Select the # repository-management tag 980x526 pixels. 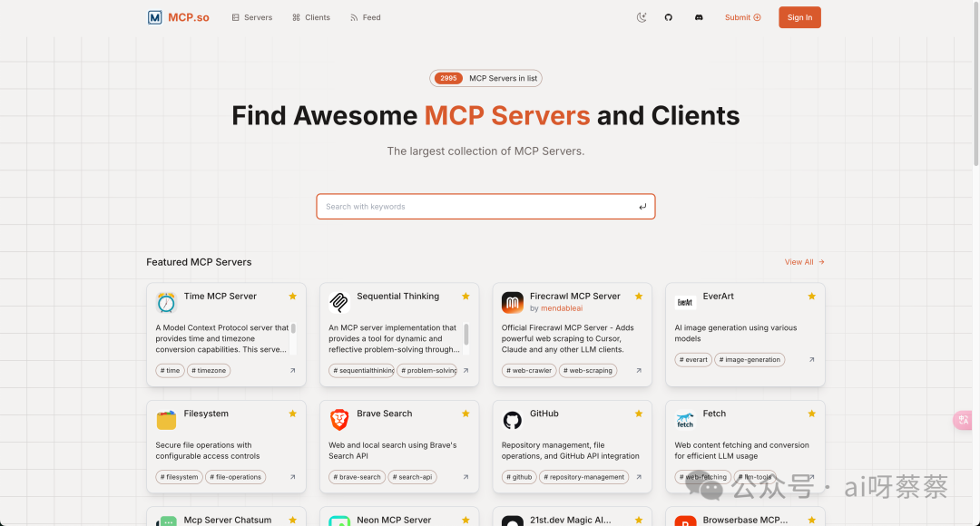[583, 477]
